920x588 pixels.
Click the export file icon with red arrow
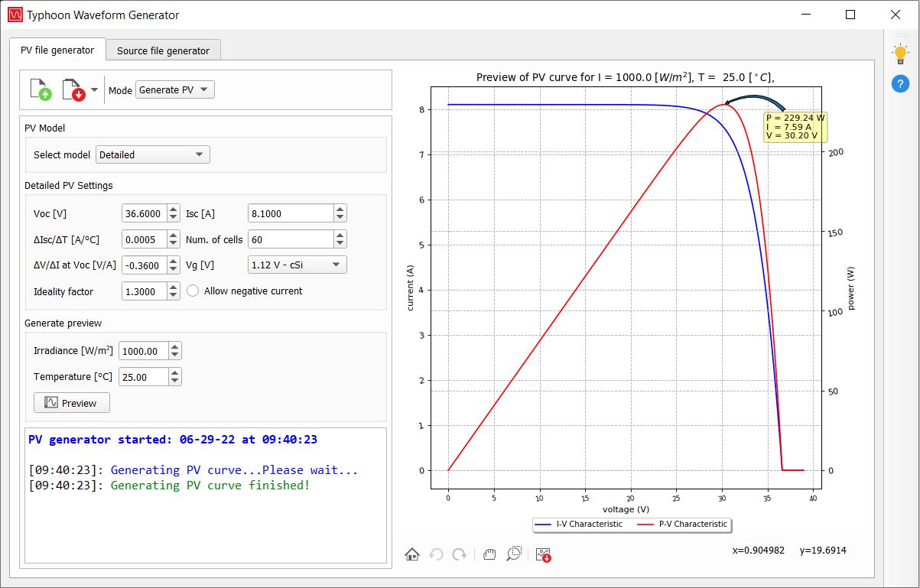point(73,89)
